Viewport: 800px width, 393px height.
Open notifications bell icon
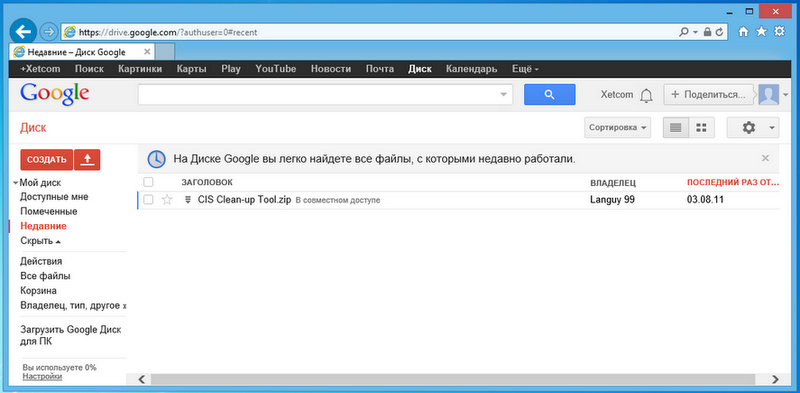click(x=646, y=95)
